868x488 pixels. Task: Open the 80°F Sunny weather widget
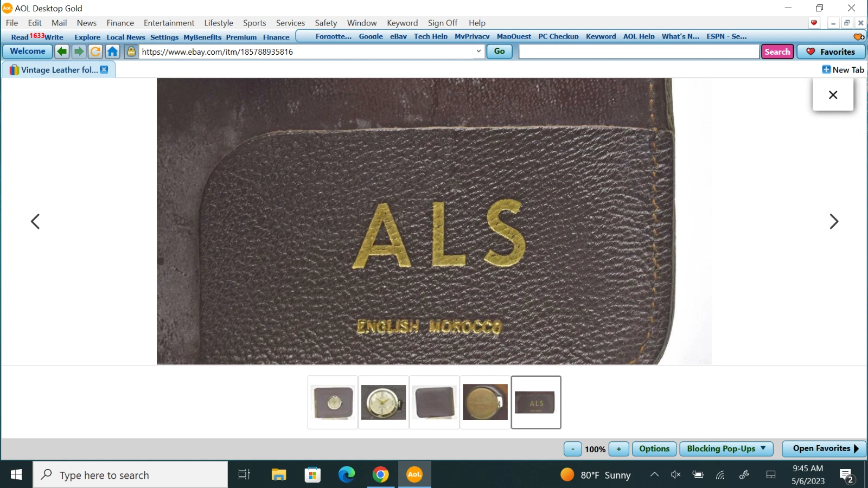click(596, 475)
